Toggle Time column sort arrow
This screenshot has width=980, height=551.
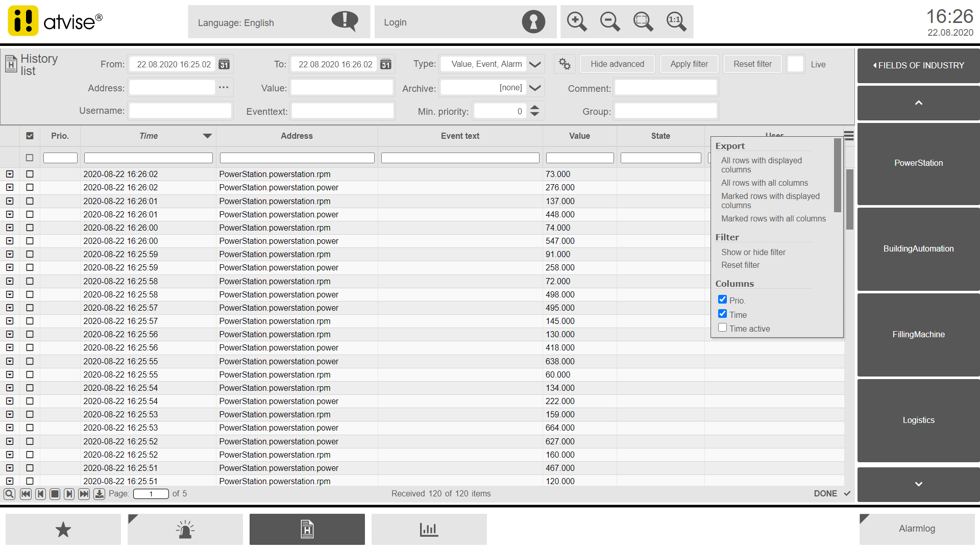coord(207,136)
